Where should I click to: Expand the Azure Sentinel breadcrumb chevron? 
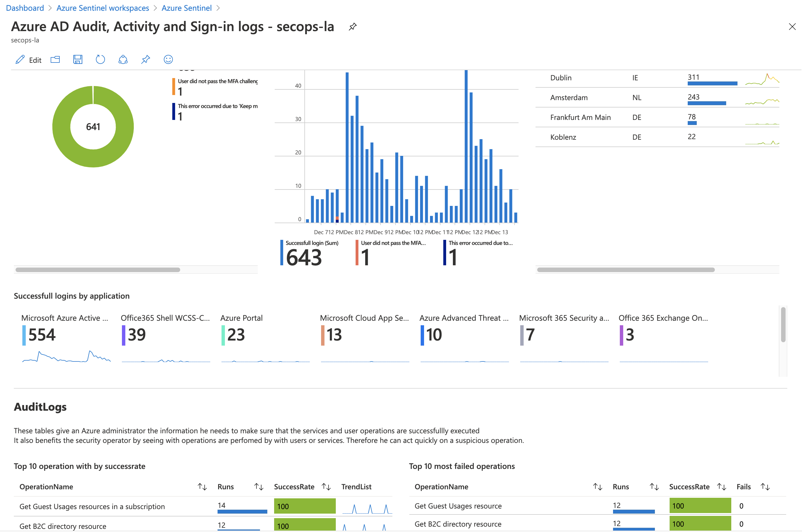(x=218, y=8)
